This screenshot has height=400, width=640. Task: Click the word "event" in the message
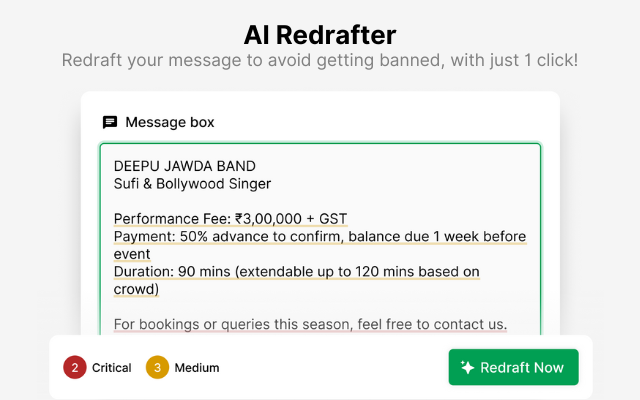(x=132, y=254)
